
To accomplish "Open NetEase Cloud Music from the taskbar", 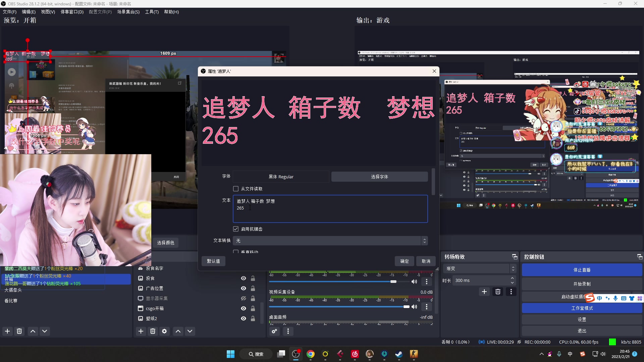I will point(355,354).
